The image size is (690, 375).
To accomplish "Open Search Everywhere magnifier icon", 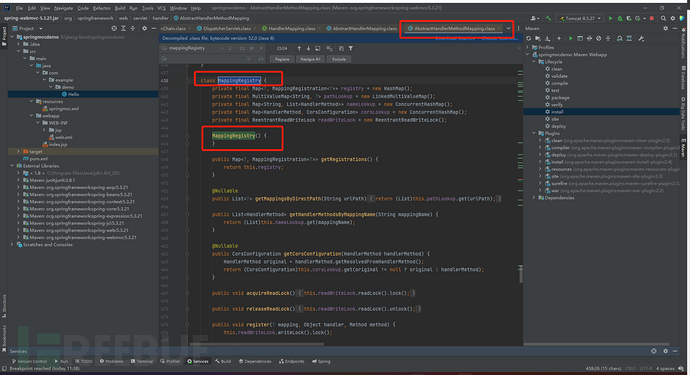I will (663, 18).
